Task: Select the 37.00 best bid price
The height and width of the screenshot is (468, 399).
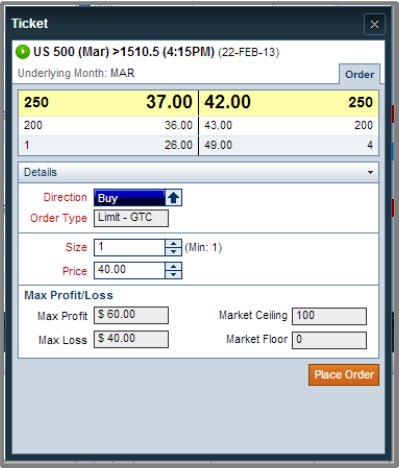Action: tap(169, 102)
